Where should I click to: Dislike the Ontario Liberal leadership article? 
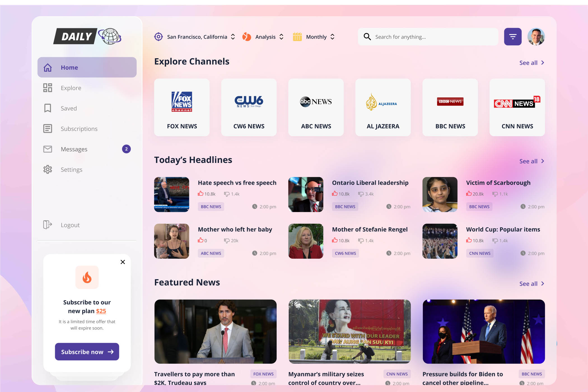361,194
